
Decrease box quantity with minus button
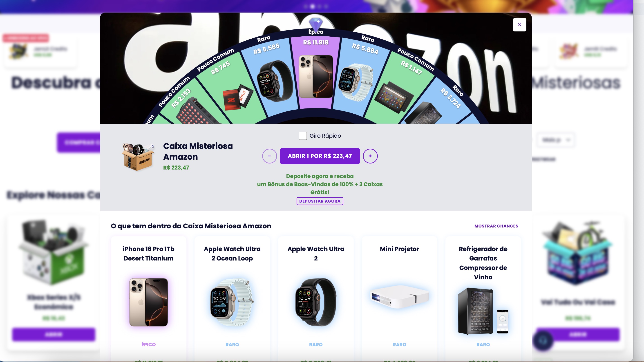point(269,156)
